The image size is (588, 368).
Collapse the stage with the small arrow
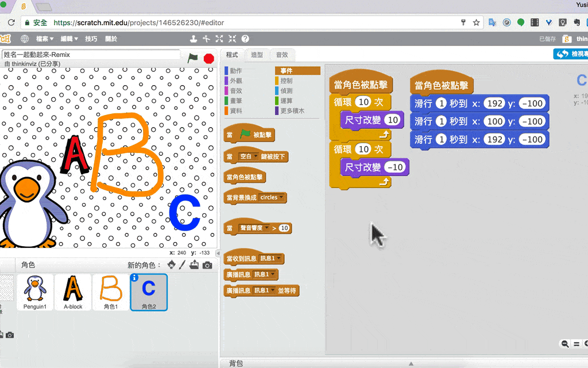tap(218, 253)
